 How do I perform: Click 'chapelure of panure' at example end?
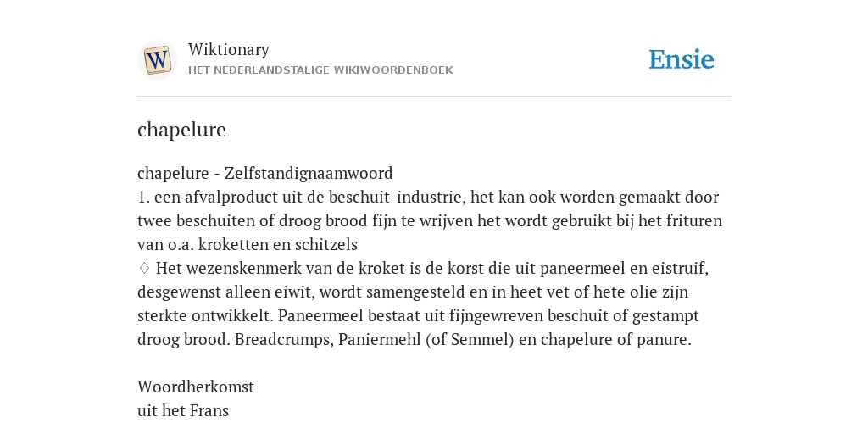[x=615, y=339]
